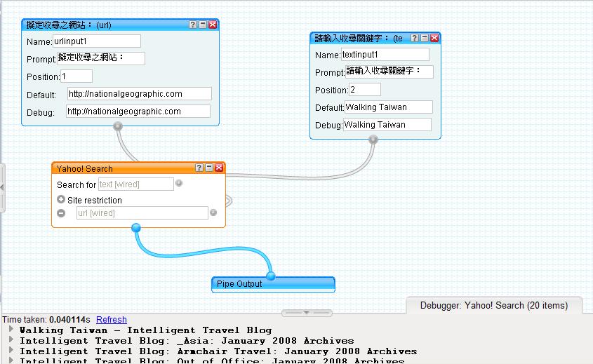Image resolution: width=593 pixels, height=364 pixels.
Task: Open help for the URL input module
Action: [193, 25]
